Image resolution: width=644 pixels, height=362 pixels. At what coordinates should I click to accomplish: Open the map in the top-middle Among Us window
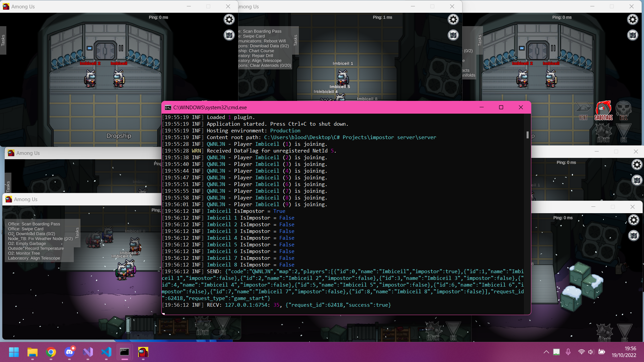(453, 35)
